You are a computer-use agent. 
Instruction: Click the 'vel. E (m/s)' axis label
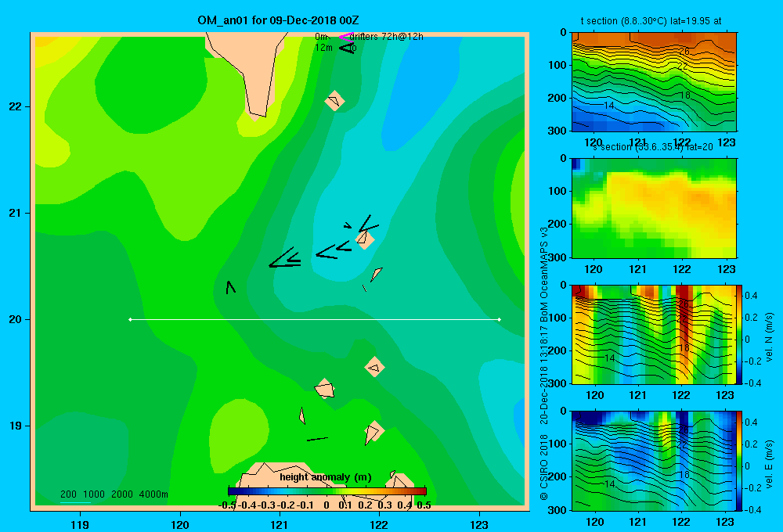click(770, 464)
